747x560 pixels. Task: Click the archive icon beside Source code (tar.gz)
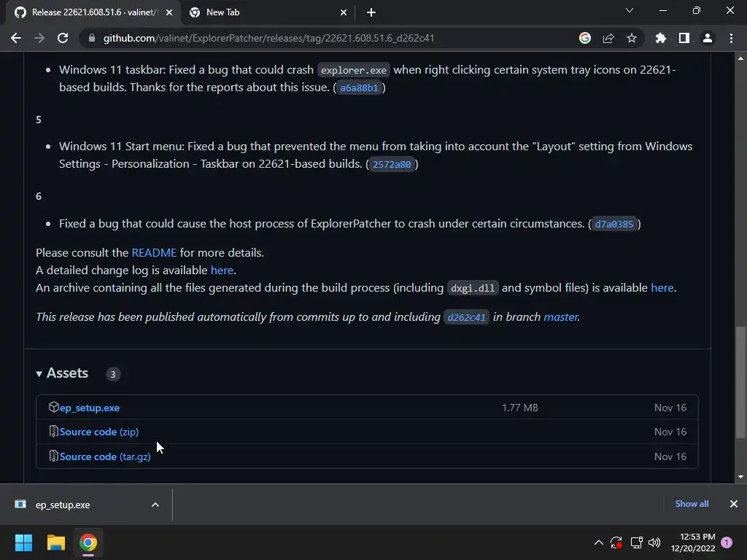53,456
